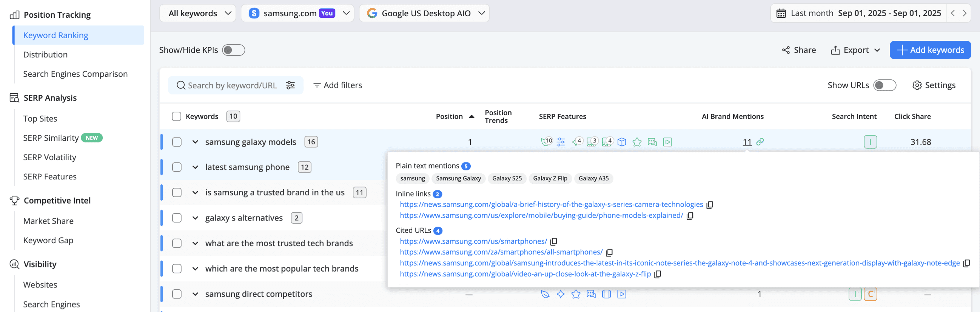Check the latest samsung phone row checkbox
The width and height of the screenshot is (980, 312).
[x=177, y=167]
